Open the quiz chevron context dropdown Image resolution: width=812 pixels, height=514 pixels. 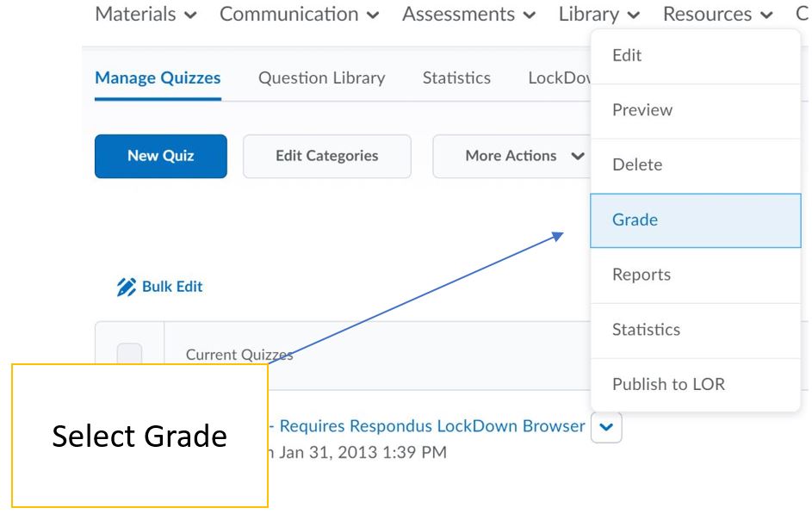coord(606,427)
